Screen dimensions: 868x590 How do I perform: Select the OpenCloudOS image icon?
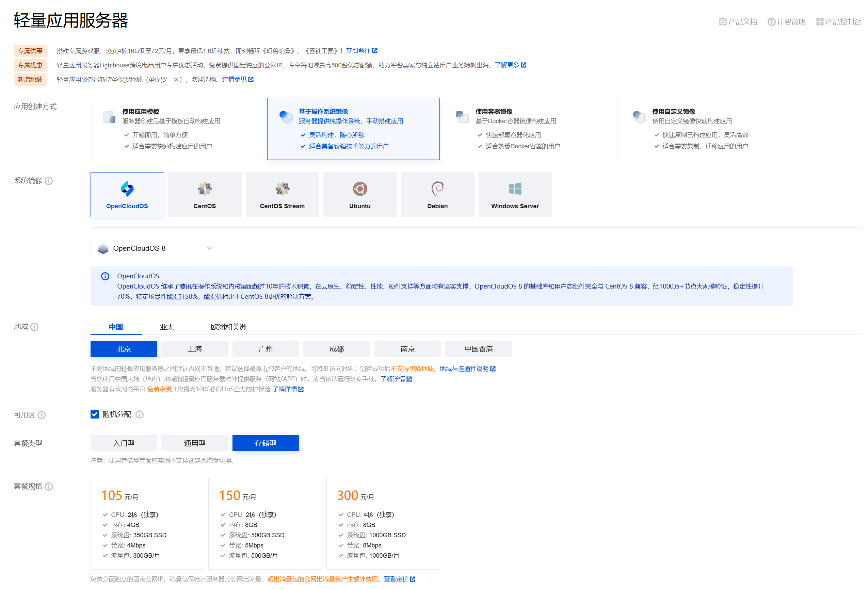click(127, 189)
